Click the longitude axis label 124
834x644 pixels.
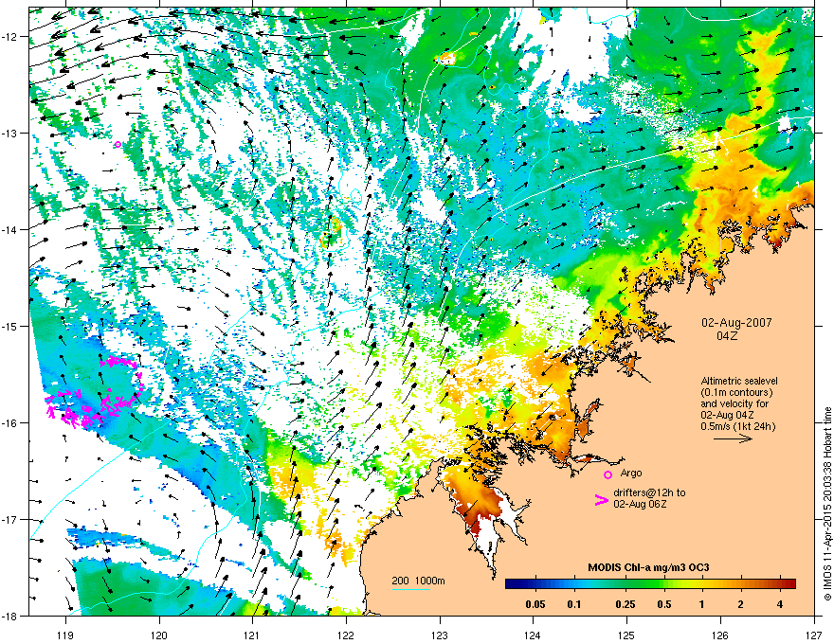pyautogui.click(x=533, y=635)
